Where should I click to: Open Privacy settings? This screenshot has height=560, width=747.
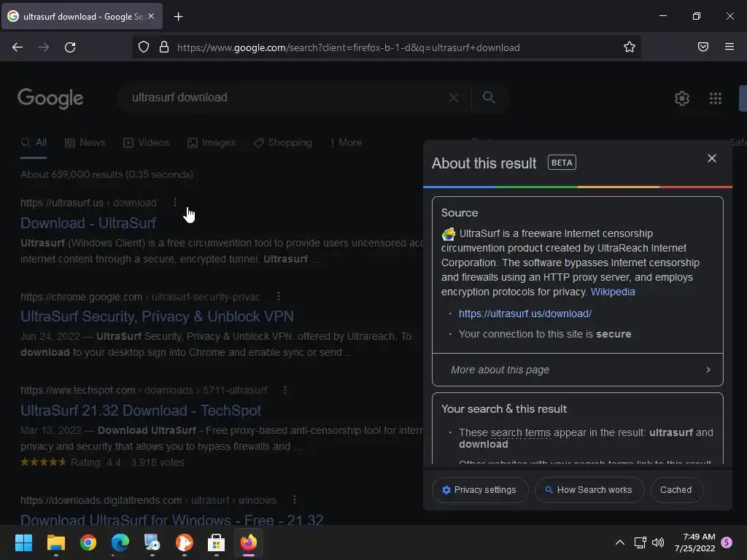tap(480, 489)
